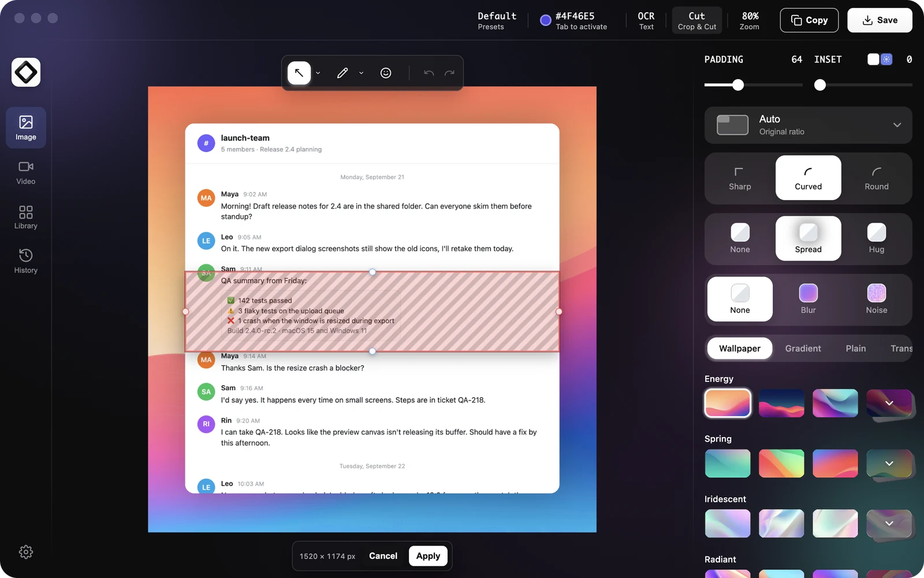The width and height of the screenshot is (924, 578).
Task: Pick the second Energy wallpaper thumbnail
Action: pos(781,403)
